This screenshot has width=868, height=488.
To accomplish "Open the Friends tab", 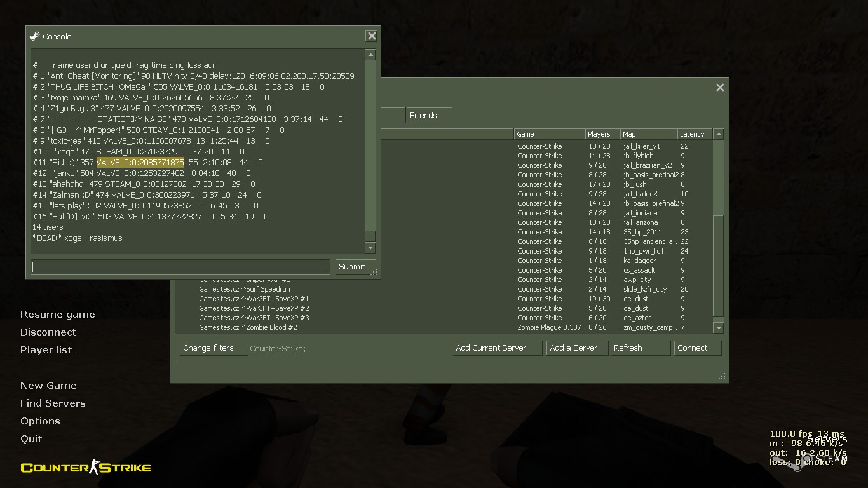I will click(429, 115).
